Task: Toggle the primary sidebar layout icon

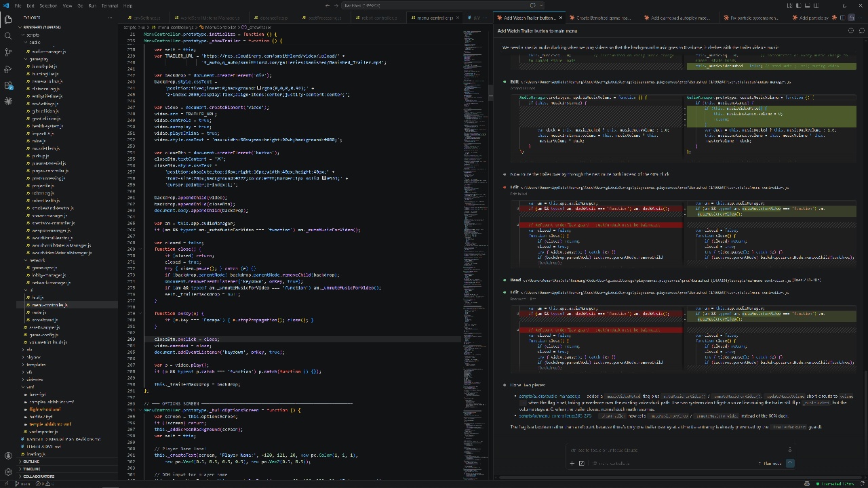Action: click(798, 5)
